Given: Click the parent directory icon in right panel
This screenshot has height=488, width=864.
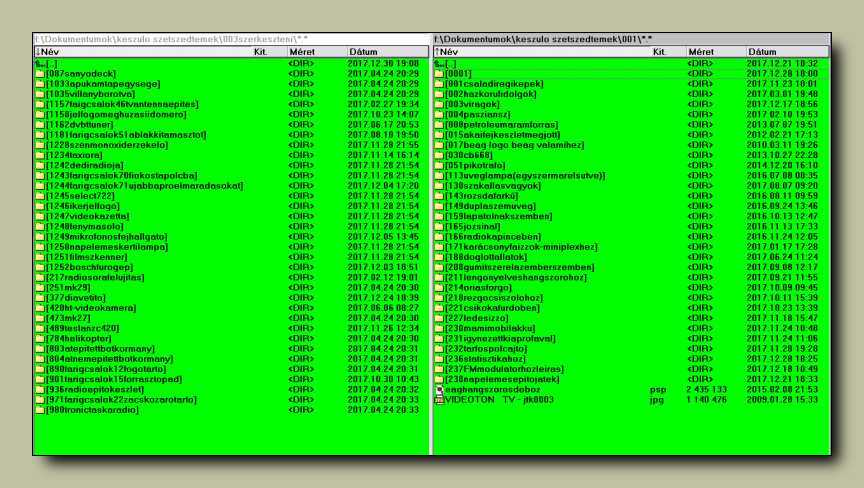Looking at the screenshot, I should click(x=439, y=63).
